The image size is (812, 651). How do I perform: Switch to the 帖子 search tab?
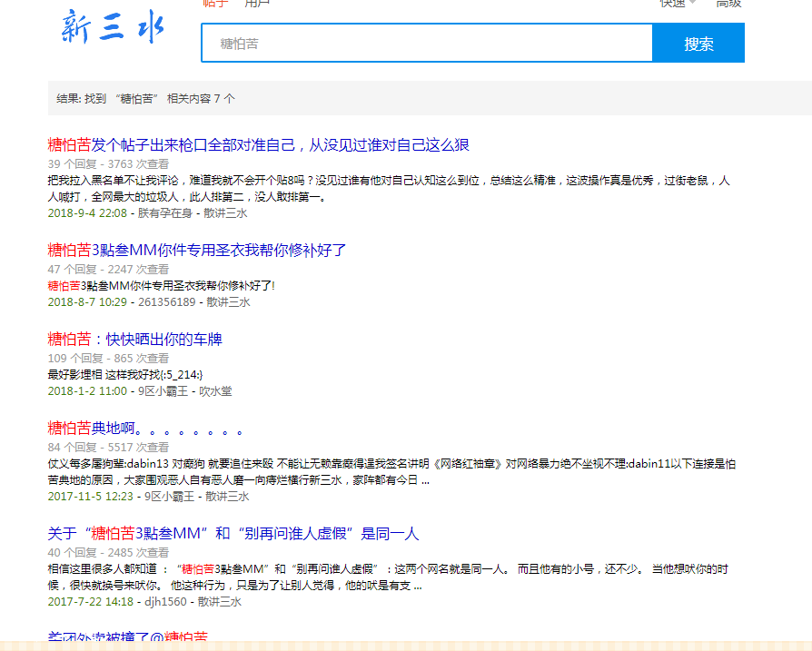(x=215, y=4)
